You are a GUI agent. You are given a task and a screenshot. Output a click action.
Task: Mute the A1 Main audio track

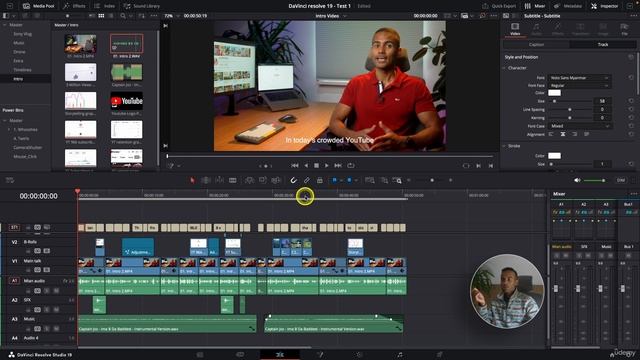pyautogui.click(x=56, y=291)
